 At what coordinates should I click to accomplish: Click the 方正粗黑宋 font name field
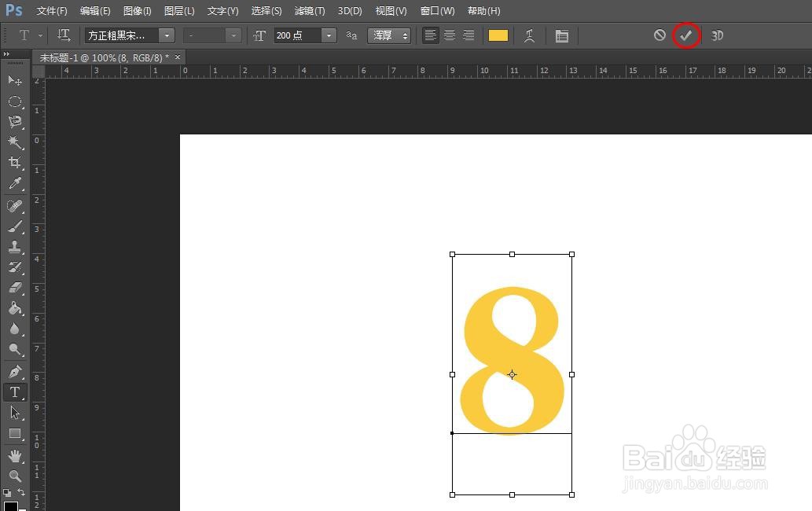tap(122, 35)
